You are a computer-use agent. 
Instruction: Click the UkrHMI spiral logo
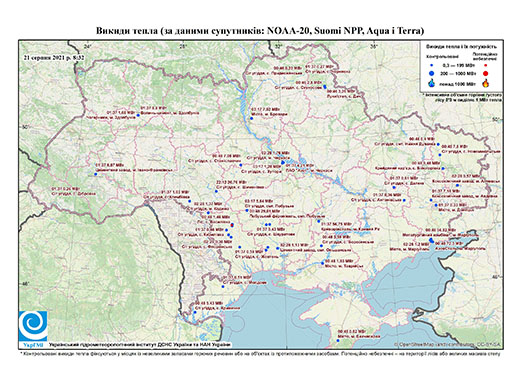tap(33, 326)
